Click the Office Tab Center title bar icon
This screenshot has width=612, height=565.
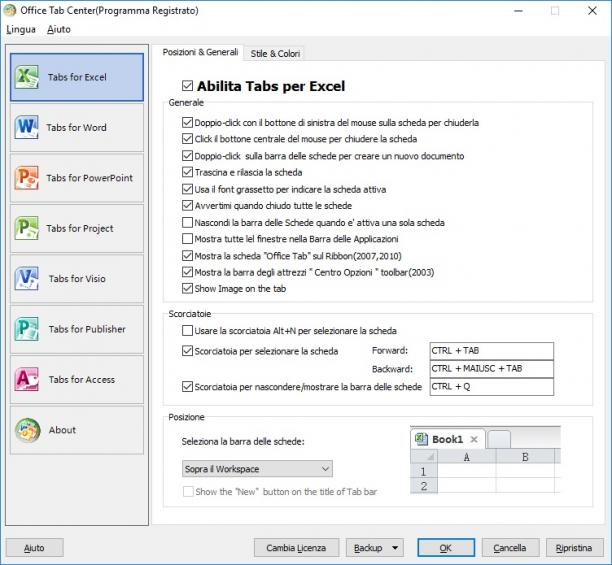(10, 10)
